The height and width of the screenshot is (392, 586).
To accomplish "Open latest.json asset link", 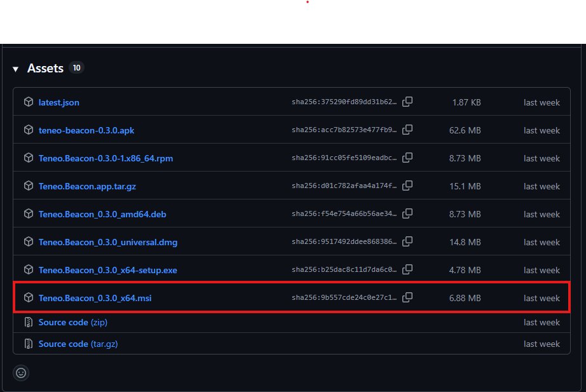I will point(58,102).
